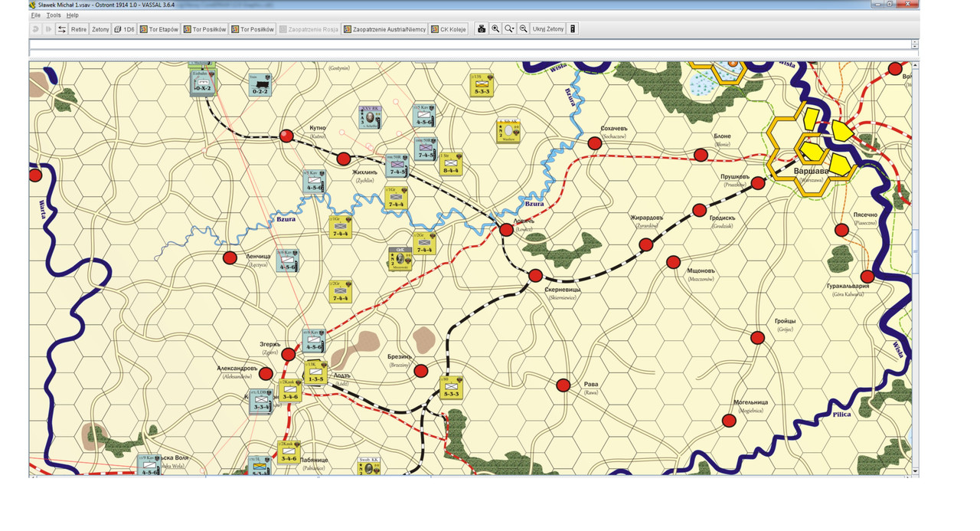980x531 pixels.
Task: Click the Скерневицы town marker
Action: coord(535,276)
